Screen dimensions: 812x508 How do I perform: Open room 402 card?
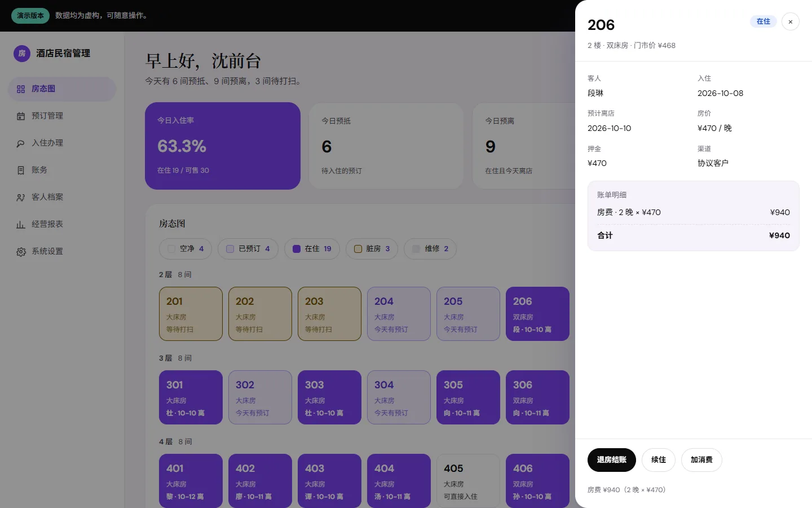(260, 481)
